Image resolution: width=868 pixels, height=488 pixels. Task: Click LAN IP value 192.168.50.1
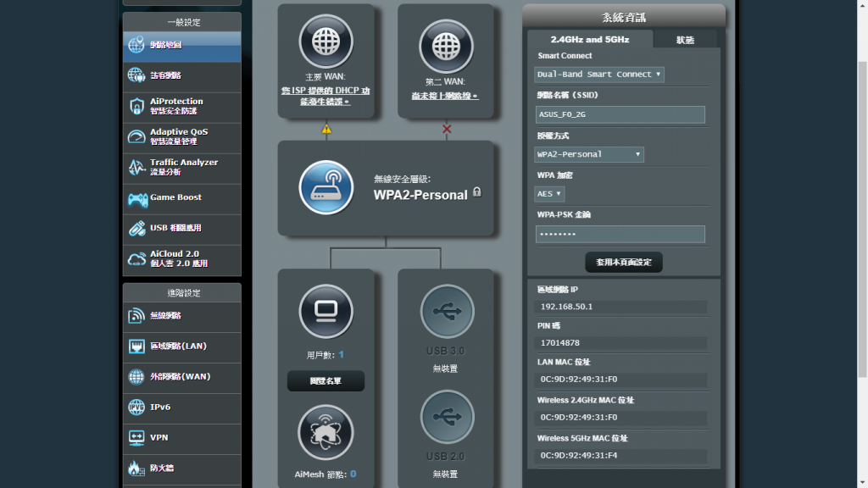click(x=566, y=307)
